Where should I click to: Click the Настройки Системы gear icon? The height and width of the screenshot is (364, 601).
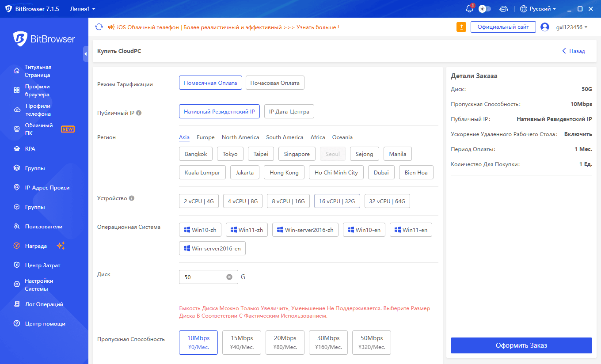[17, 285]
